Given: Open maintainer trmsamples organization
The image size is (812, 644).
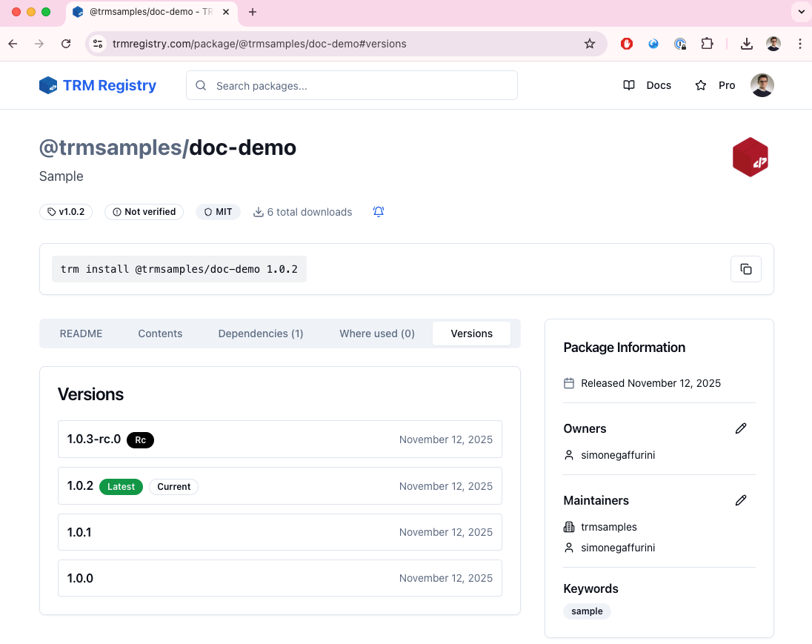Looking at the screenshot, I should (x=608, y=527).
